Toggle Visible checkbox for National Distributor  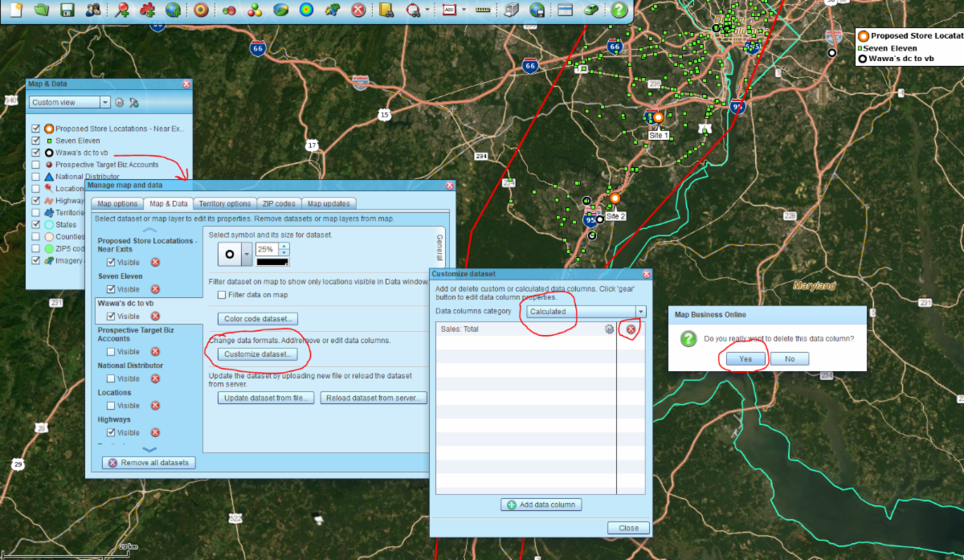(x=111, y=378)
